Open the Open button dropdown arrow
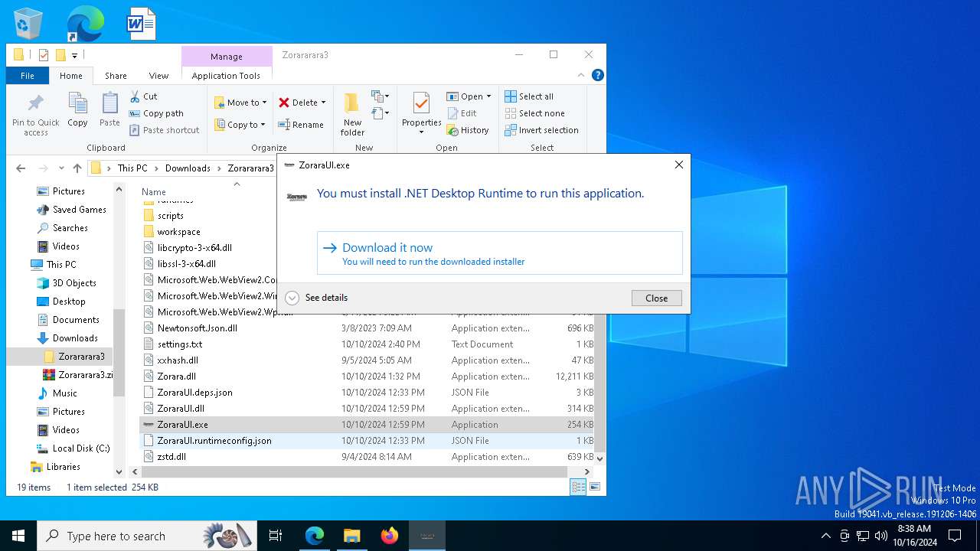980x551 pixels. [488, 96]
